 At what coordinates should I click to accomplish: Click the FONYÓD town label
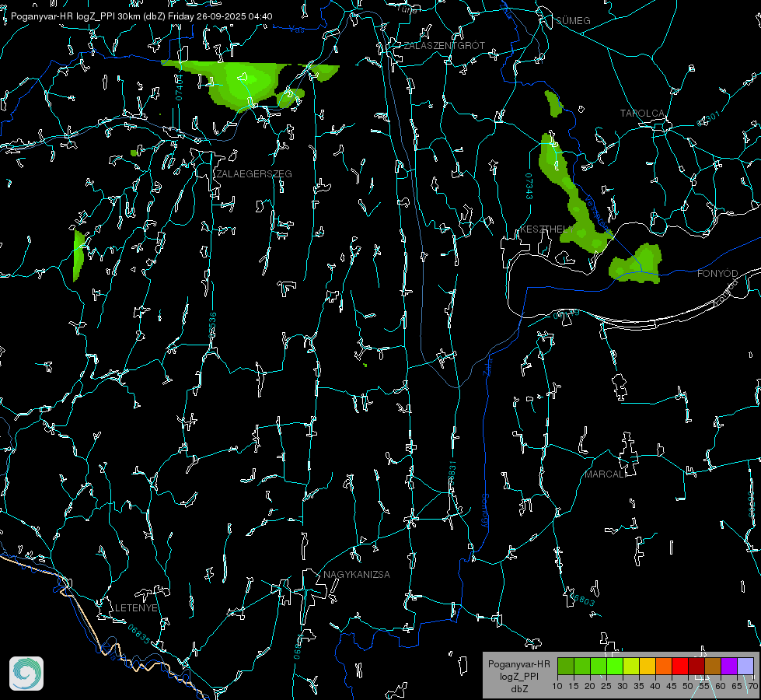pos(717,274)
